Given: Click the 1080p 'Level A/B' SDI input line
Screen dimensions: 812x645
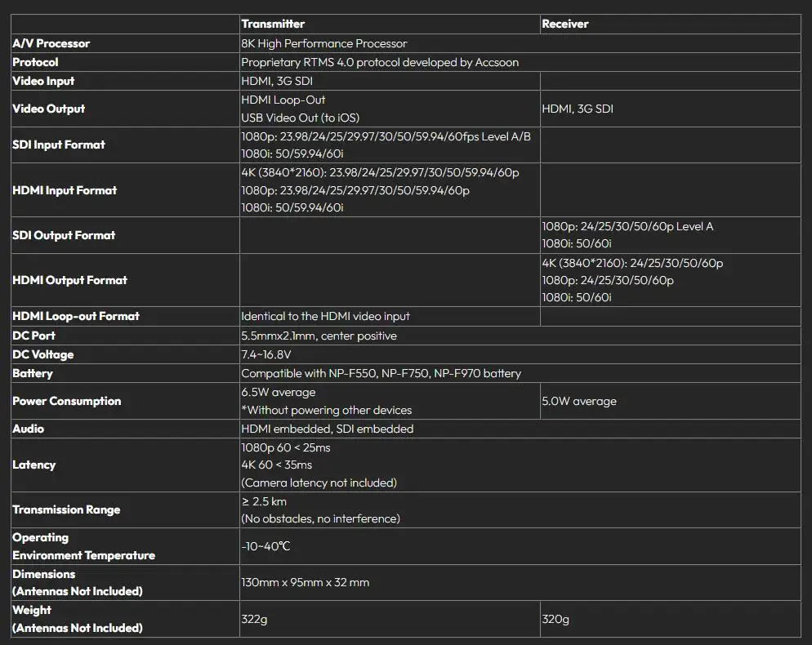Looking at the screenshot, I should click(386, 136).
